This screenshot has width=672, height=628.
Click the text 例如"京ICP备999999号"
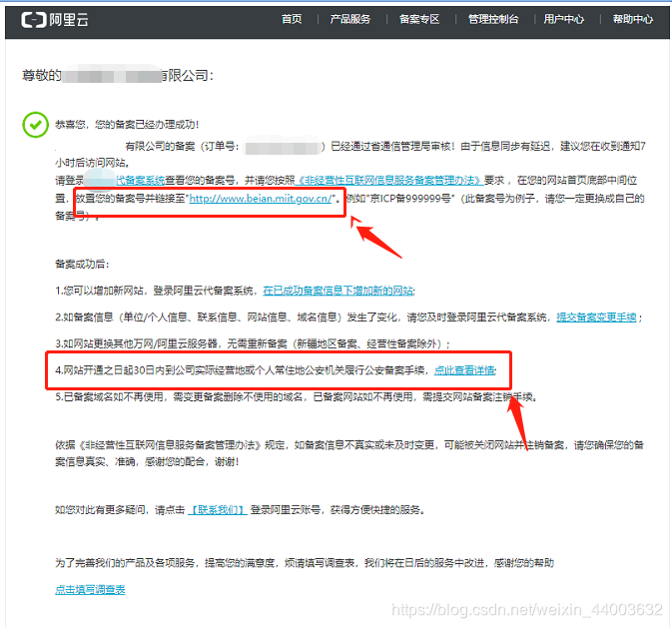399,199
